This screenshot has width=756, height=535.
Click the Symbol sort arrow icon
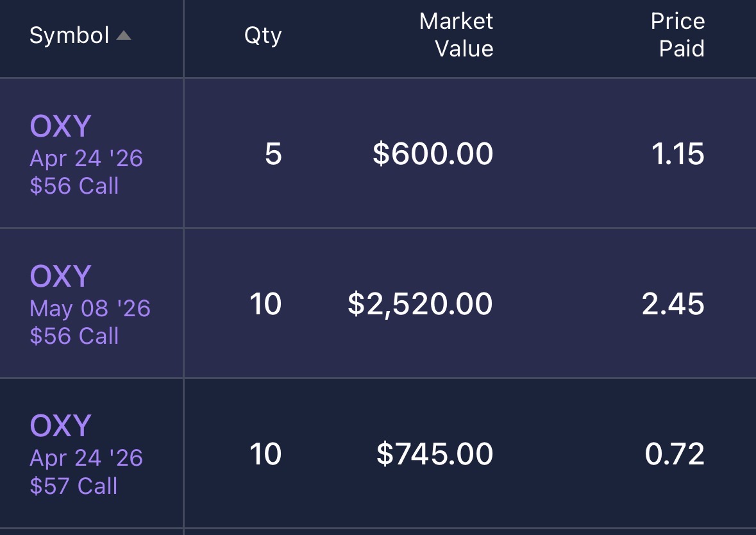tap(124, 36)
